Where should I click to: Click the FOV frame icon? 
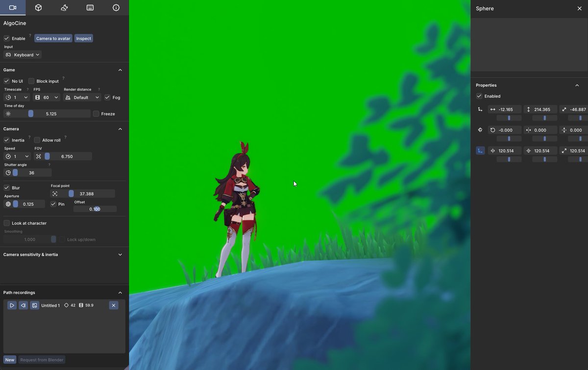[39, 156]
